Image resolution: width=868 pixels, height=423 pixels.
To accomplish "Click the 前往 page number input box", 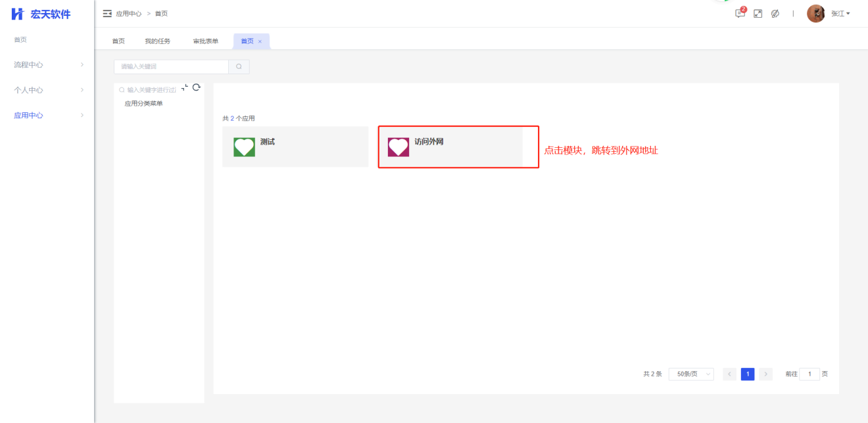I will (x=809, y=374).
